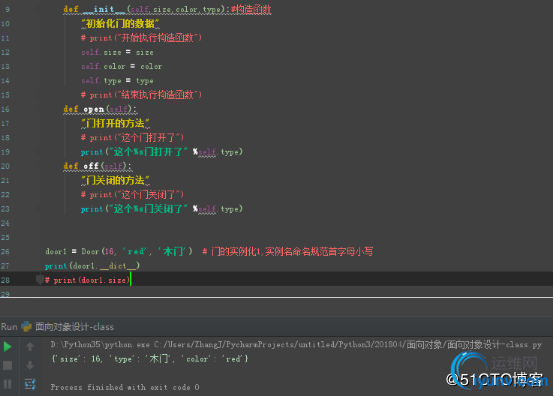Click gutter line number 26
The height and width of the screenshot is (397, 554).
click(x=5, y=251)
